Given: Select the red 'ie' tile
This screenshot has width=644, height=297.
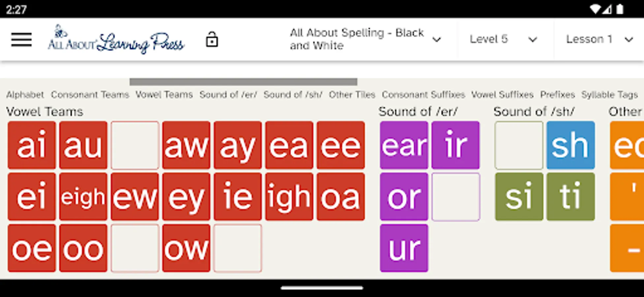Looking at the screenshot, I should [x=238, y=197].
